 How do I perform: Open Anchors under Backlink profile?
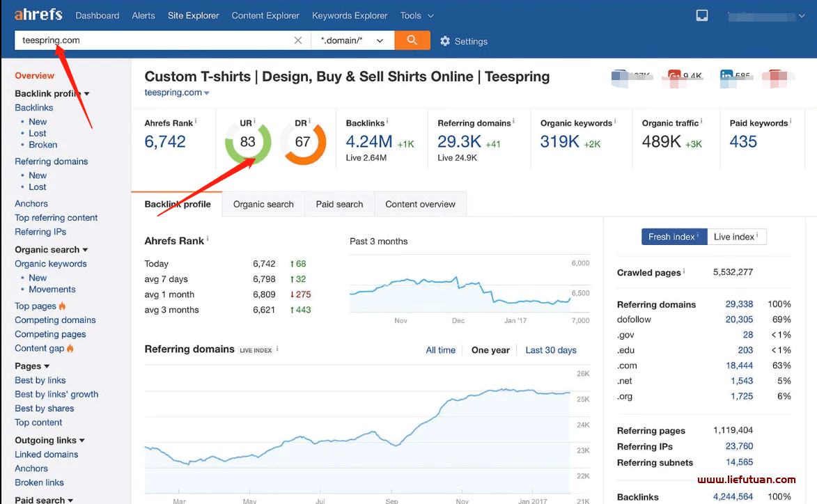31,203
